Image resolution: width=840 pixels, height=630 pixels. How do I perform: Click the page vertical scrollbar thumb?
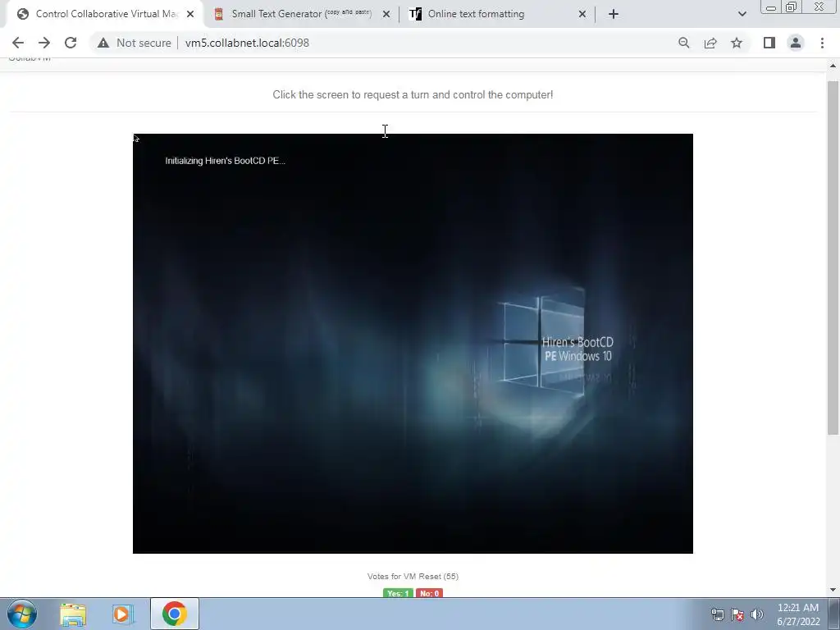(833, 257)
